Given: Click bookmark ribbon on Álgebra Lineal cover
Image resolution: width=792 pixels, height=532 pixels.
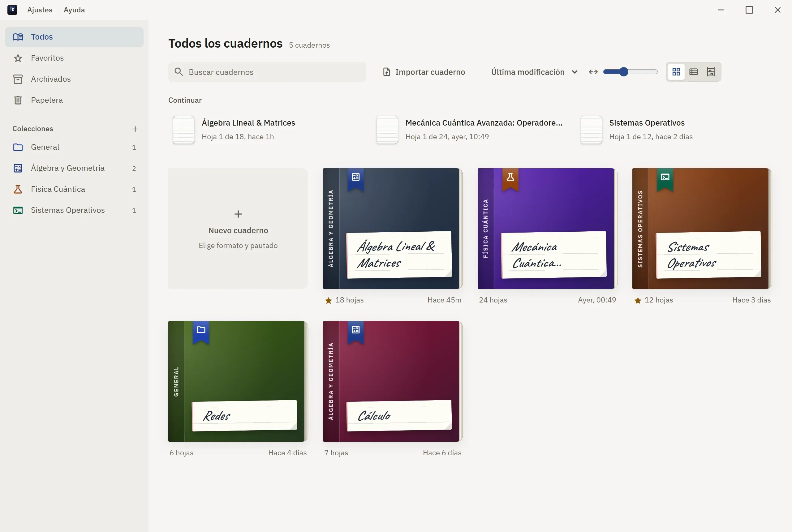Looking at the screenshot, I should [355, 179].
